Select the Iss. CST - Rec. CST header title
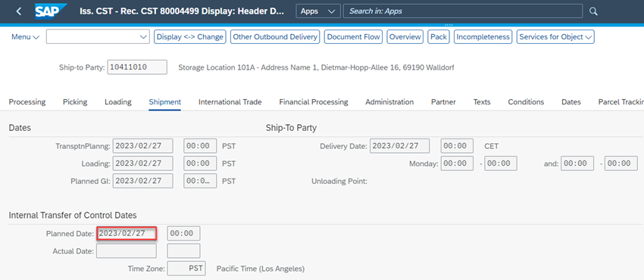 coord(182,11)
